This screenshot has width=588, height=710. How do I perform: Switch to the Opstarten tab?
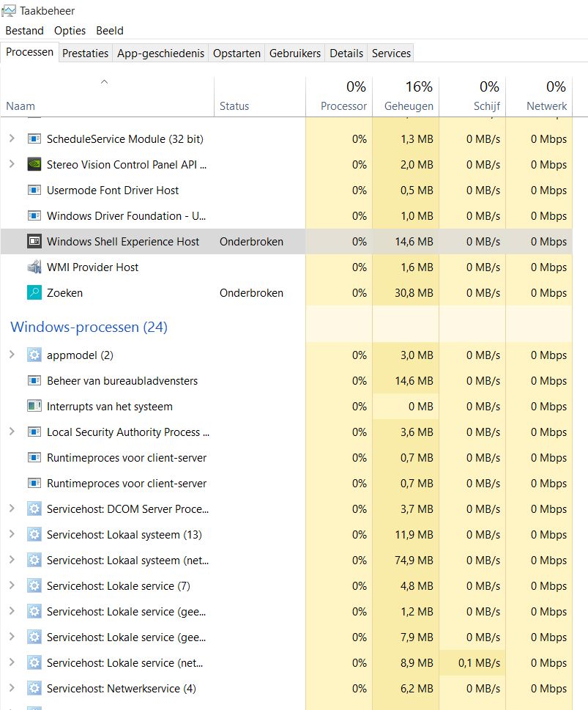(x=237, y=53)
